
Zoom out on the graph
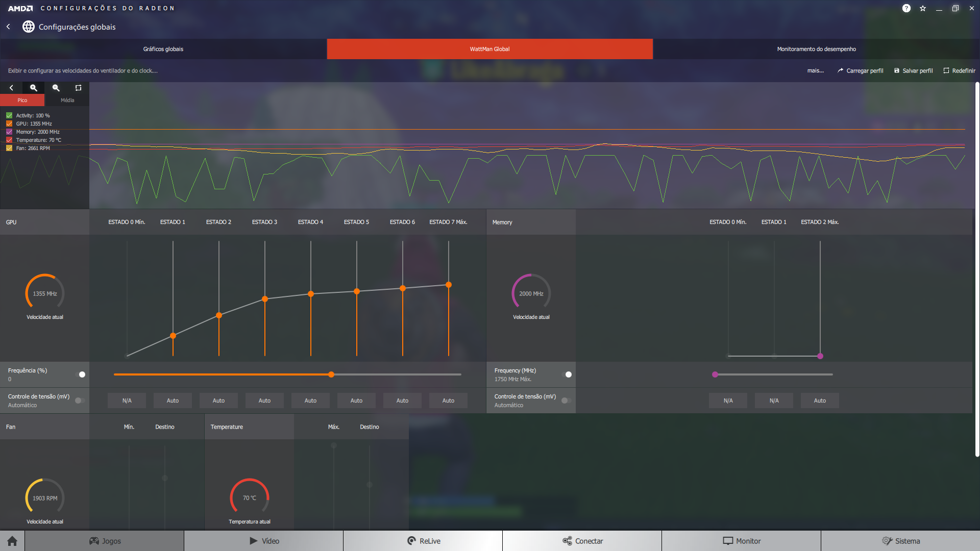point(56,88)
